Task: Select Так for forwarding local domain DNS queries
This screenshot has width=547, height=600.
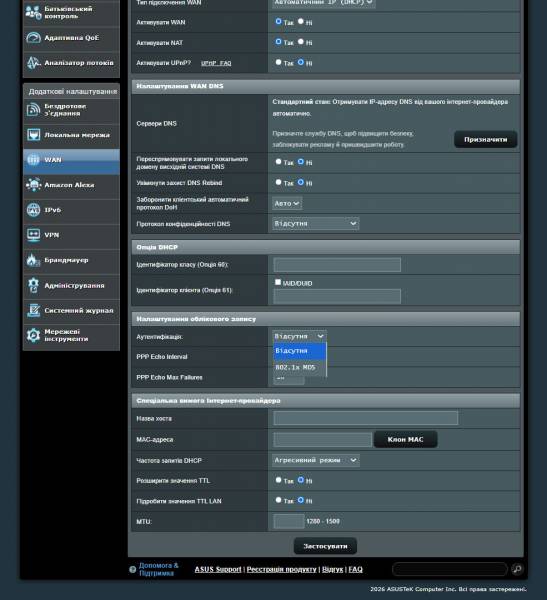Action: tap(278, 162)
